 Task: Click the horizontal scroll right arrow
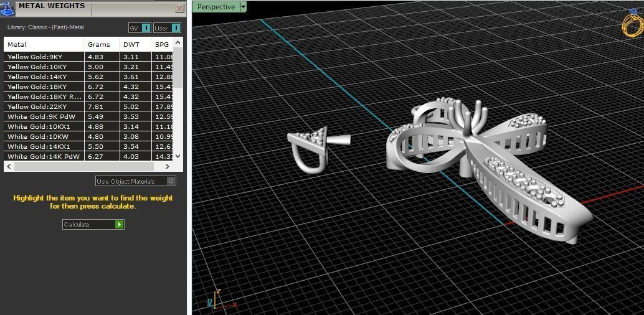click(x=167, y=166)
